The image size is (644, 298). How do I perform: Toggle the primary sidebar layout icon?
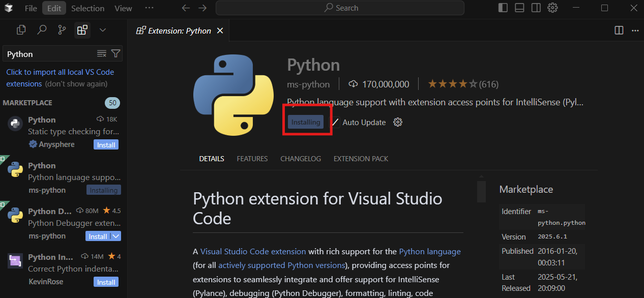[503, 8]
